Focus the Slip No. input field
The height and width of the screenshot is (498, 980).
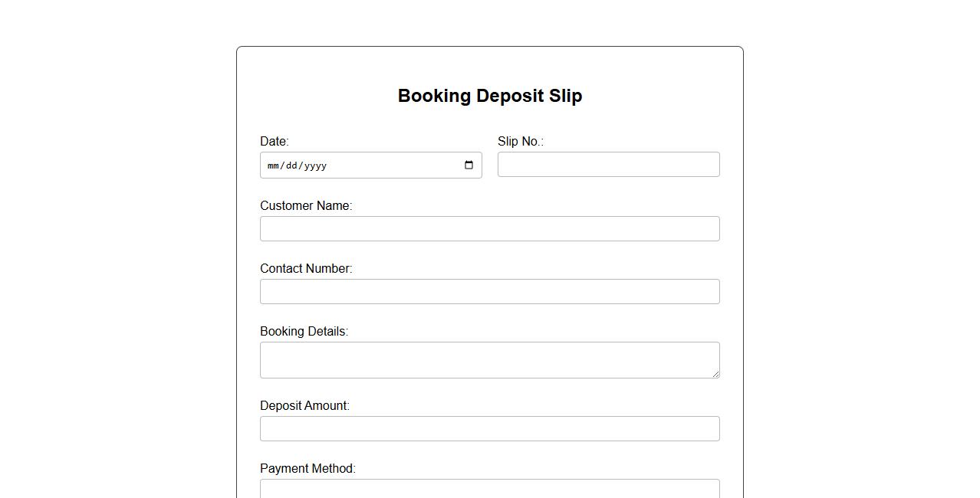point(608,165)
